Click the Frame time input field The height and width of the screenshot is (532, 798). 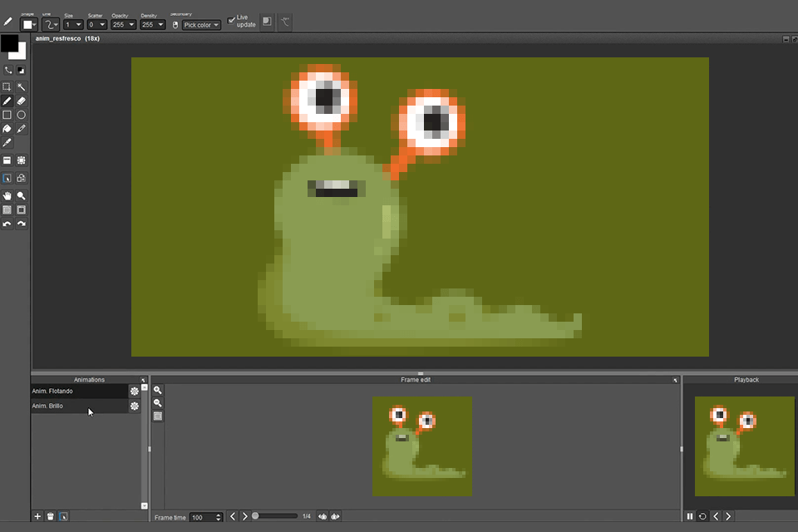[x=202, y=517]
